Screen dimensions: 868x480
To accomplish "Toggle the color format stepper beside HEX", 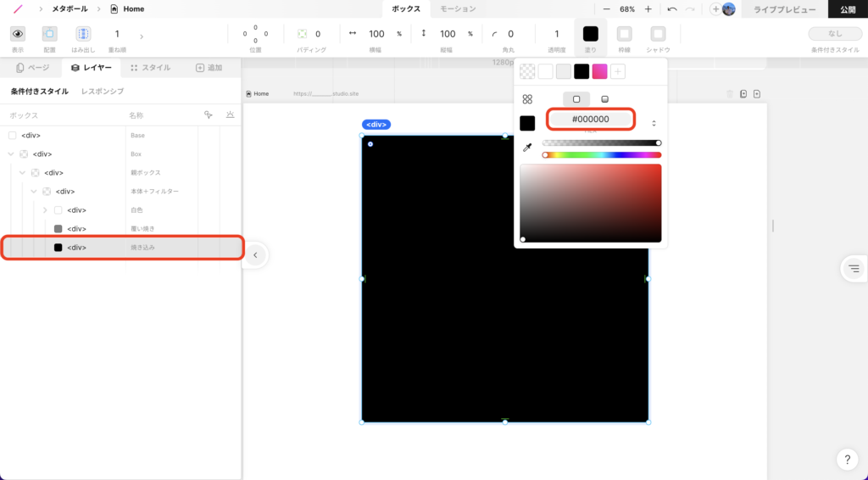I will pos(654,123).
